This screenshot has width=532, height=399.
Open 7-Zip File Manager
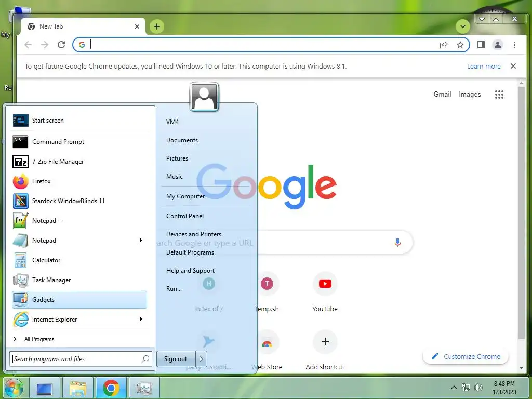(x=79, y=162)
